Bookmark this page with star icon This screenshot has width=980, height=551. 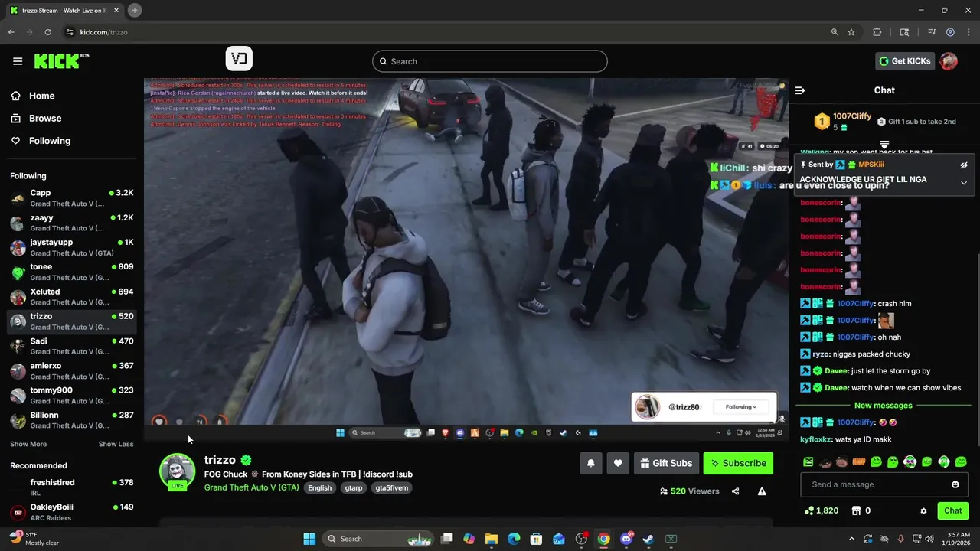pos(851,32)
